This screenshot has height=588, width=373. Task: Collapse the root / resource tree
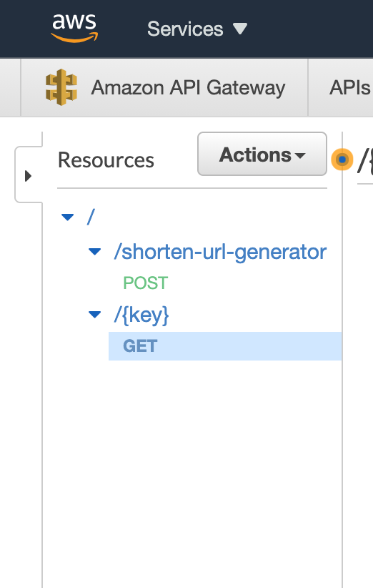67,217
